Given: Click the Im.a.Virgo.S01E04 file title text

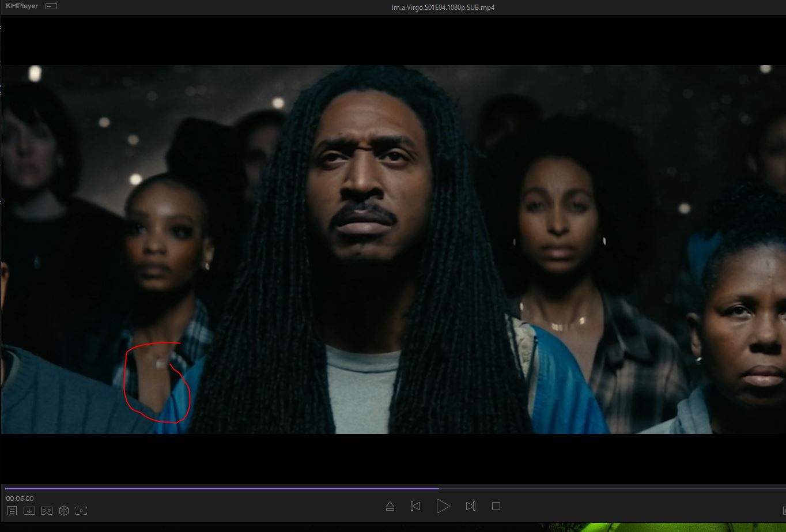Looking at the screenshot, I should coord(442,7).
